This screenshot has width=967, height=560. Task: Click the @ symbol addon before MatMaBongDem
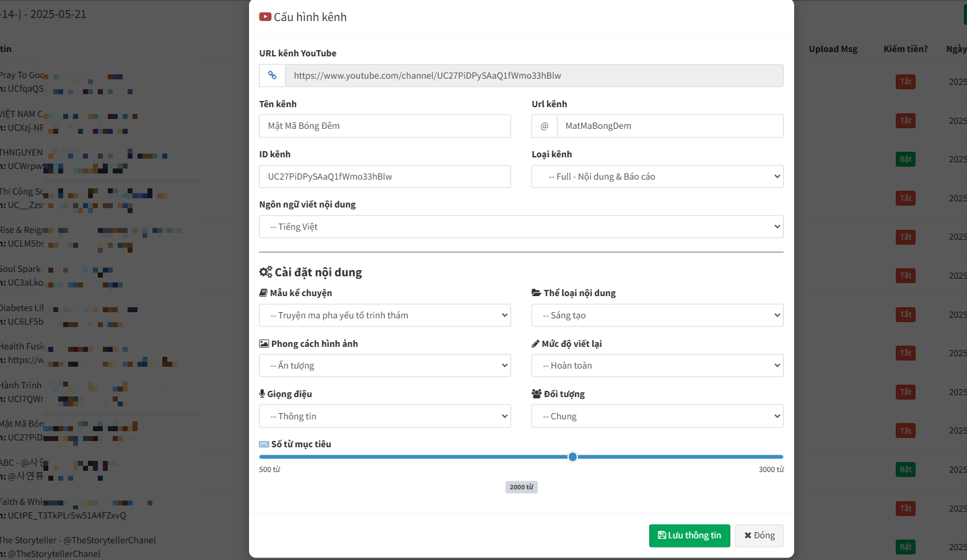pos(545,126)
